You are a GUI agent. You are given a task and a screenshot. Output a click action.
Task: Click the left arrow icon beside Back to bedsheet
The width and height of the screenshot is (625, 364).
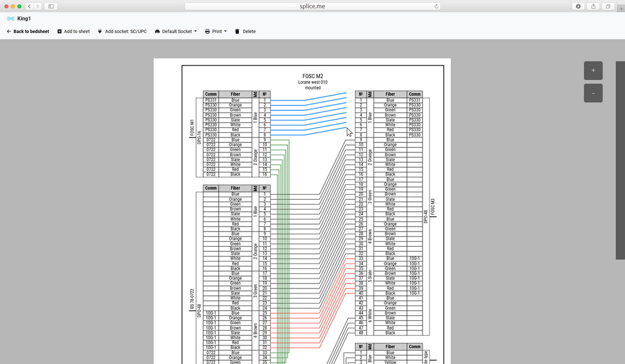(x=9, y=31)
